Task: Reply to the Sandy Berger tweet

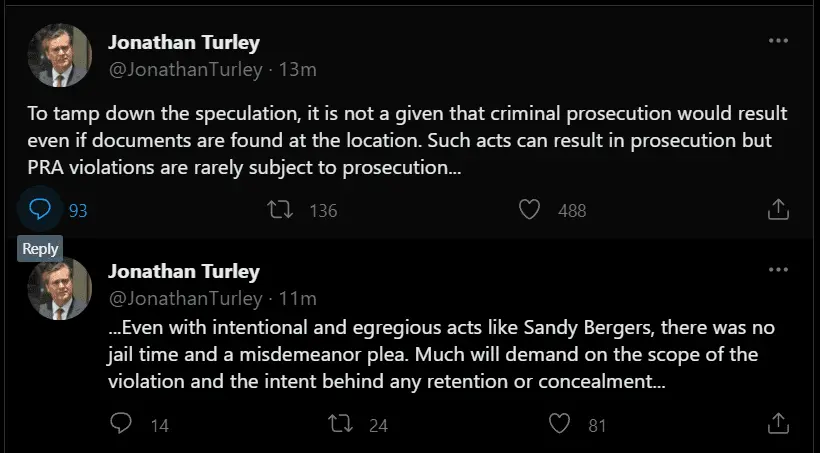Action: point(121,424)
